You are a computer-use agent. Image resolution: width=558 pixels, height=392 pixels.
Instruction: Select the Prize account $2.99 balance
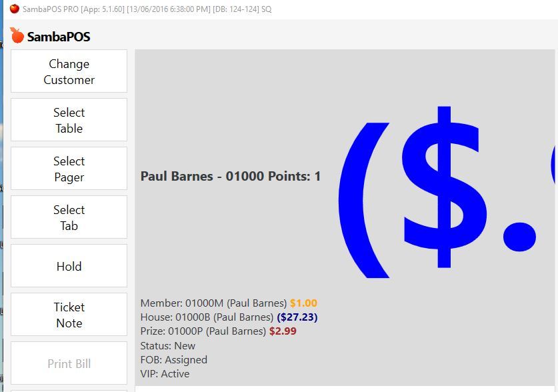(x=283, y=331)
